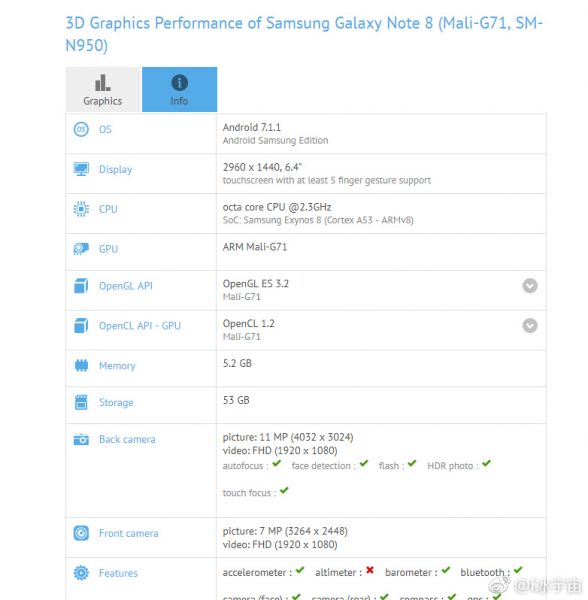
Task: Click the Memory module icon
Action: coord(81,365)
